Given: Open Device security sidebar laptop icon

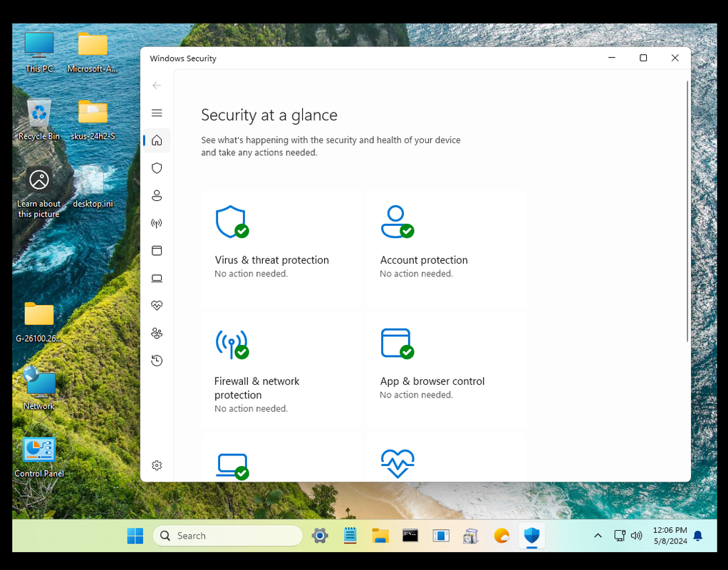Looking at the screenshot, I should (x=157, y=279).
